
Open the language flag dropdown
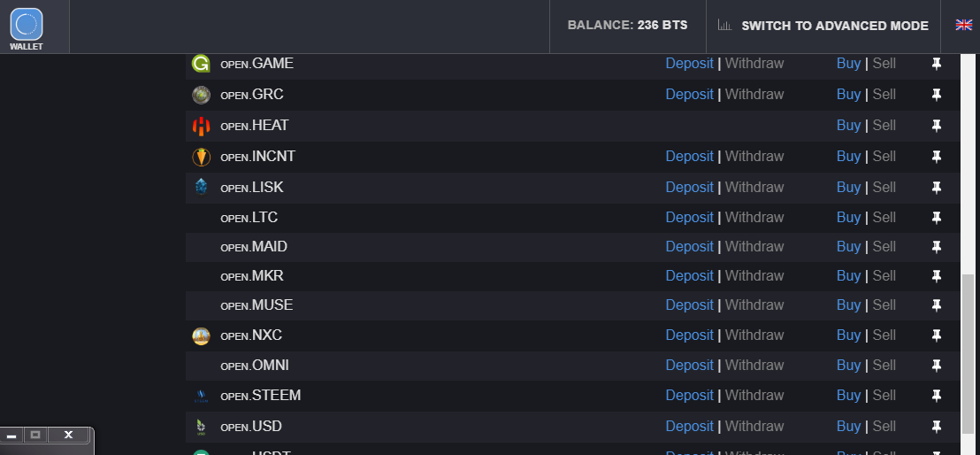pyautogui.click(x=963, y=26)
